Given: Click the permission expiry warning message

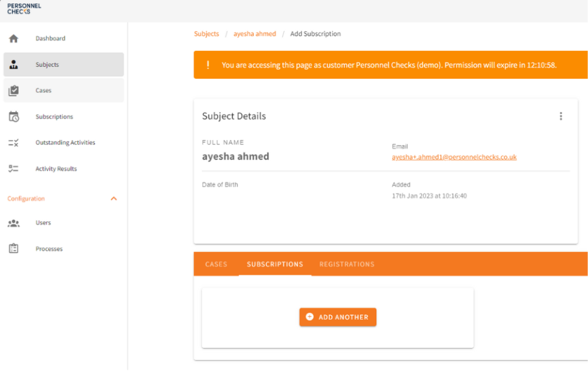Looking at the screenshot, I should pos(389,65).
